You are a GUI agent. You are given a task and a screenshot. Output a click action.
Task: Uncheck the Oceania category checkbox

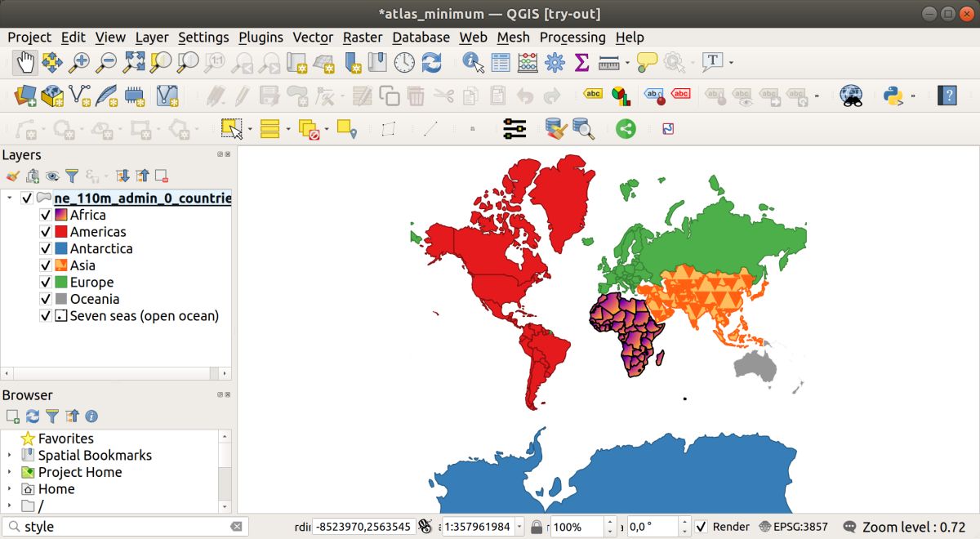point(46,299)
